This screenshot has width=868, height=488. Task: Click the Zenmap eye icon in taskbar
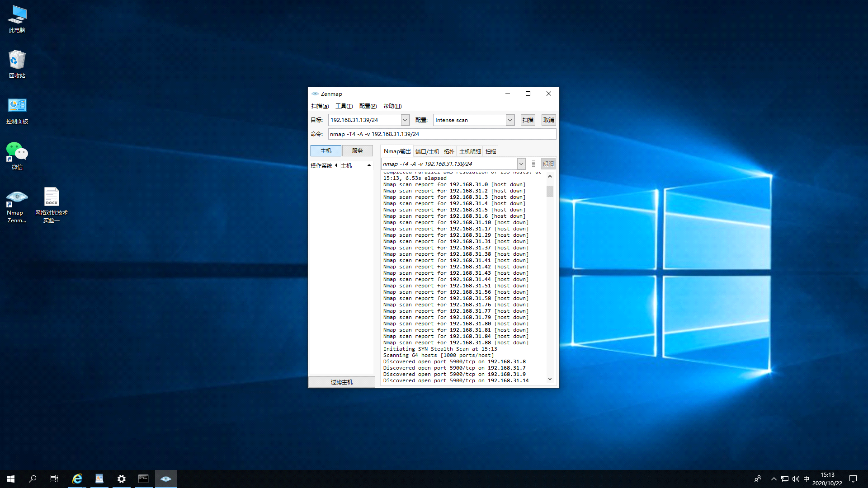tap(165, 479)
